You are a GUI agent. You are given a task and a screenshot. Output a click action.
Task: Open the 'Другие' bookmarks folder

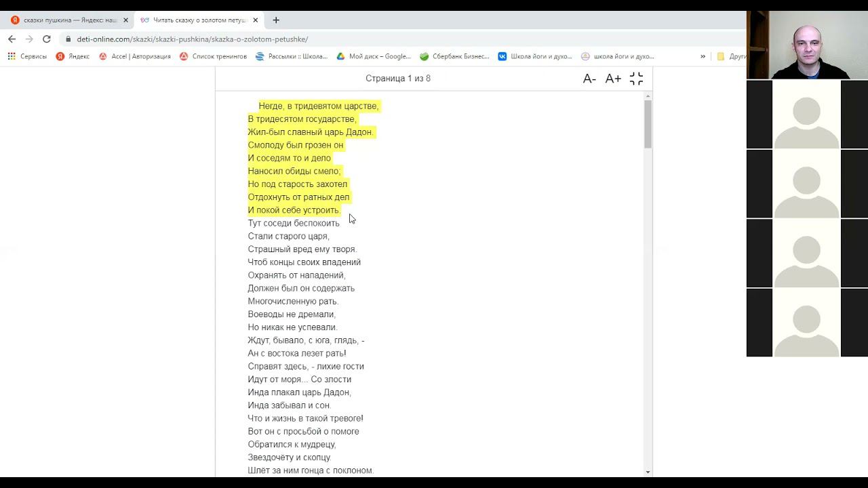(x=732, y=56)
